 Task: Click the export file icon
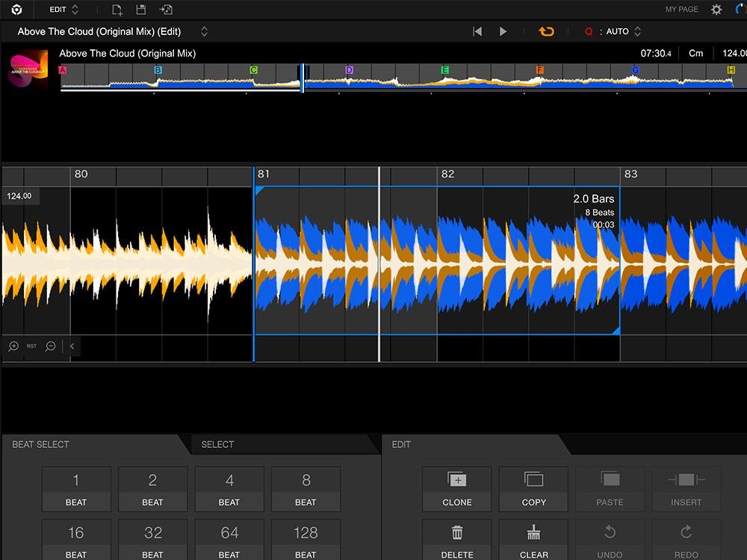click(x=166, y=10)
